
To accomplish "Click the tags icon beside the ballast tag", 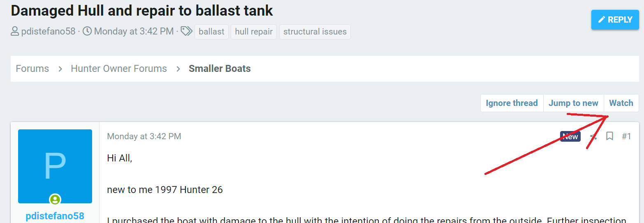I will coord(186,32).
